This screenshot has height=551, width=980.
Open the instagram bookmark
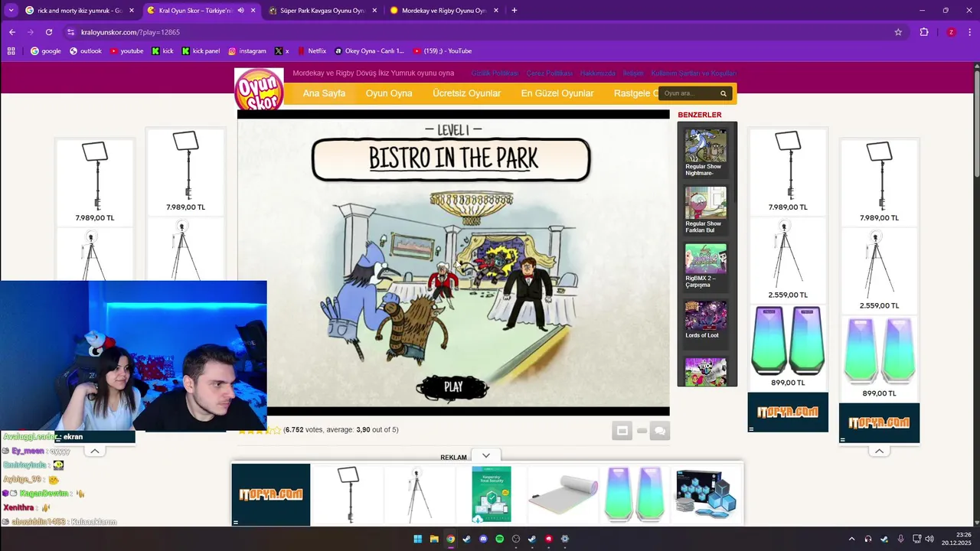[247, 51]
